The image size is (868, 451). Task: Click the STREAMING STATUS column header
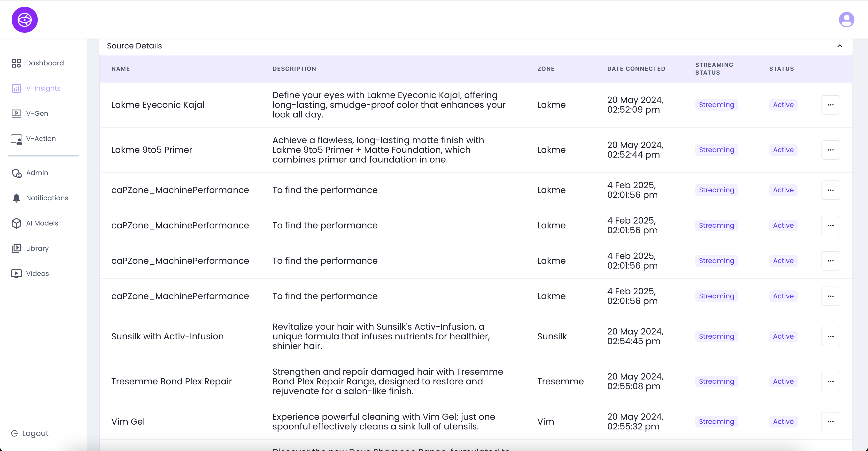point(714,69)
